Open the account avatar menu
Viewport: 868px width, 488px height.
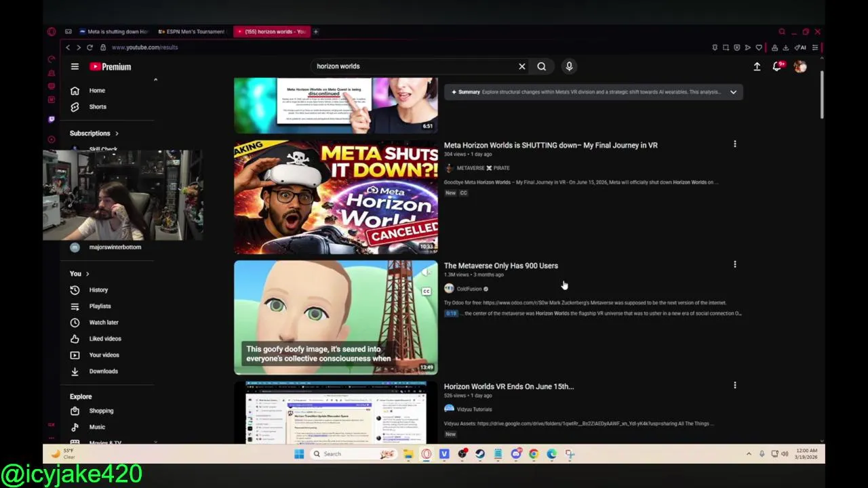click(x=800, y=66)
